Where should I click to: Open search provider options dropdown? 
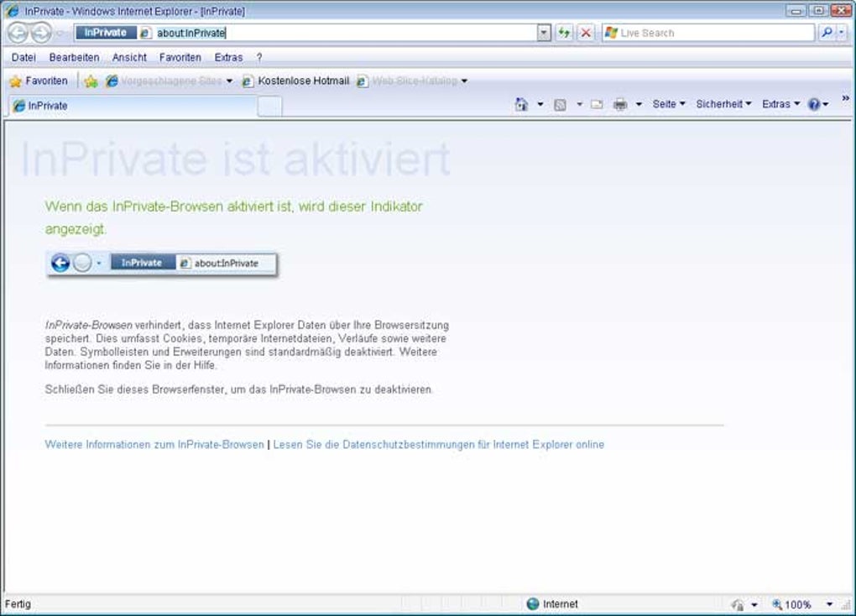(841, 33)
